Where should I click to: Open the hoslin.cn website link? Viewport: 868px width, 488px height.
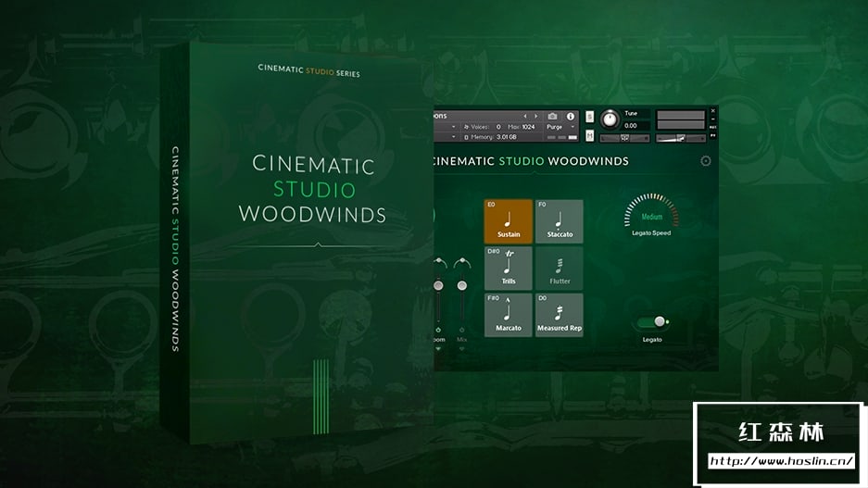click(781, 460)
